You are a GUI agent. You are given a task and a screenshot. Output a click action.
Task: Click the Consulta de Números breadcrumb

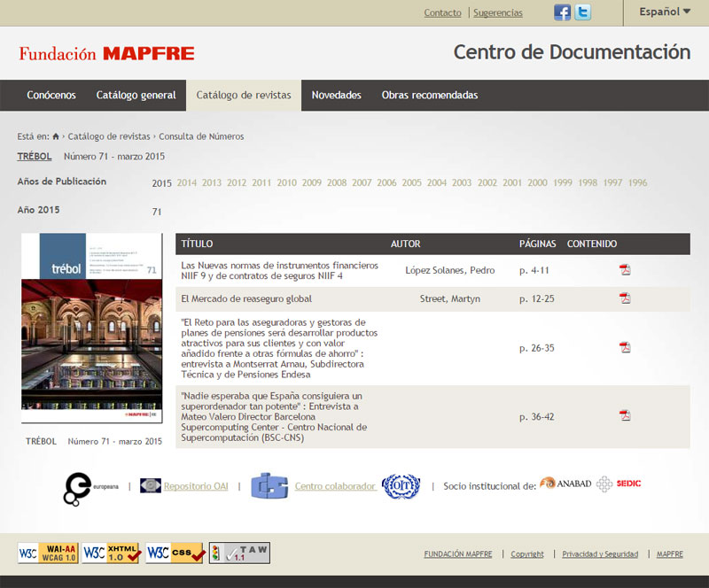[201, 136]
